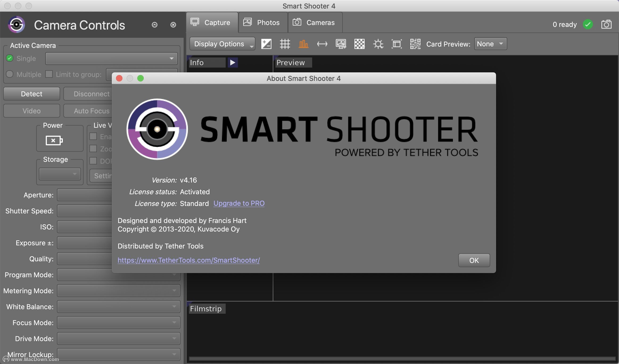Open the Storage dropdown
619x364 pixels.
pyautogui.click(x=60, y=174)
